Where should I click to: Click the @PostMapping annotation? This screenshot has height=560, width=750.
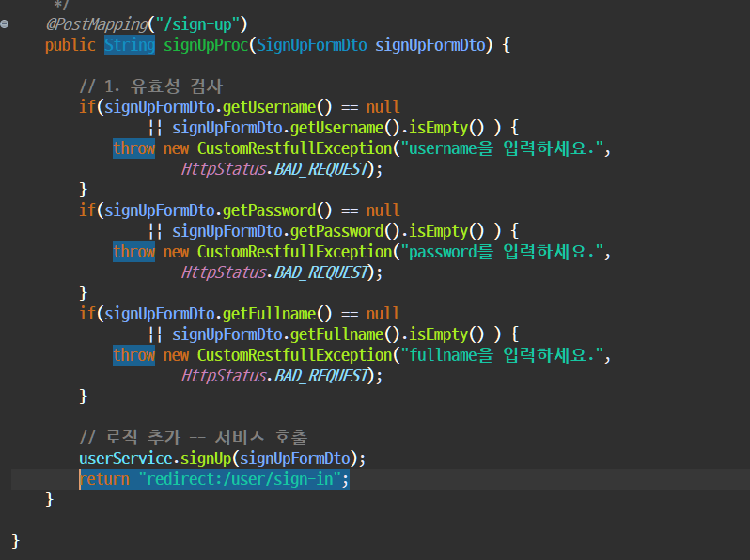pyautogui.click(x=97, y=23)
